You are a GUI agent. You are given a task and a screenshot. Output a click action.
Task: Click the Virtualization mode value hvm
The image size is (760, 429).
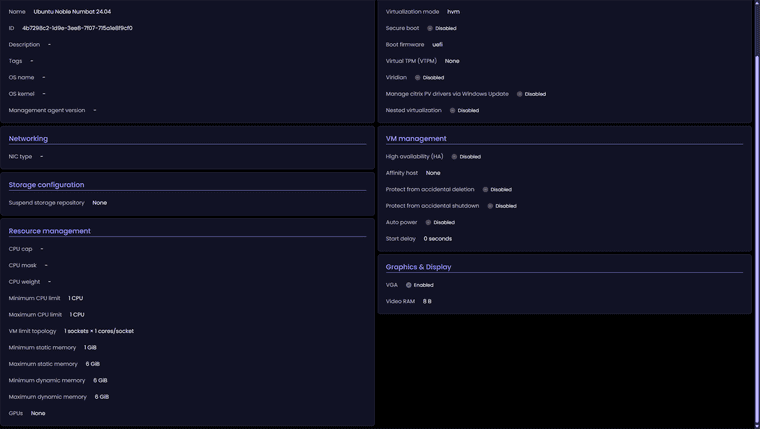tap(454, 12)
